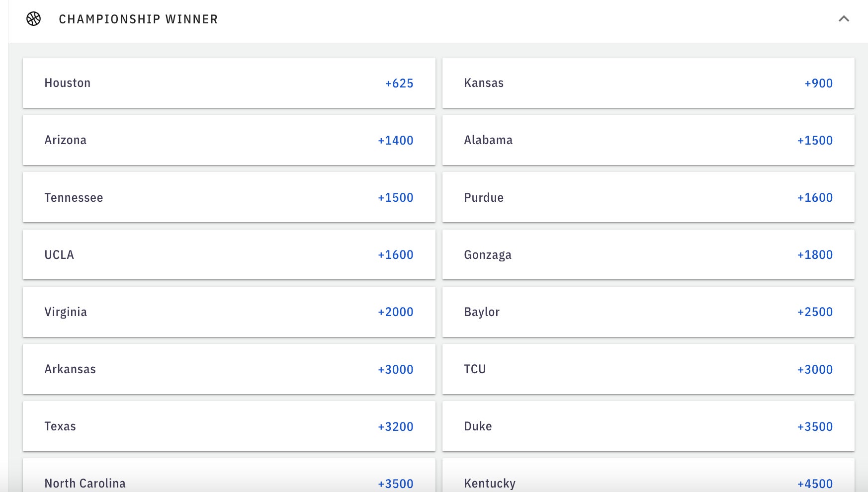Choose Alabama at +1500 odds
The width and height of the screenshot is (868, 492).
pos(648,140)
